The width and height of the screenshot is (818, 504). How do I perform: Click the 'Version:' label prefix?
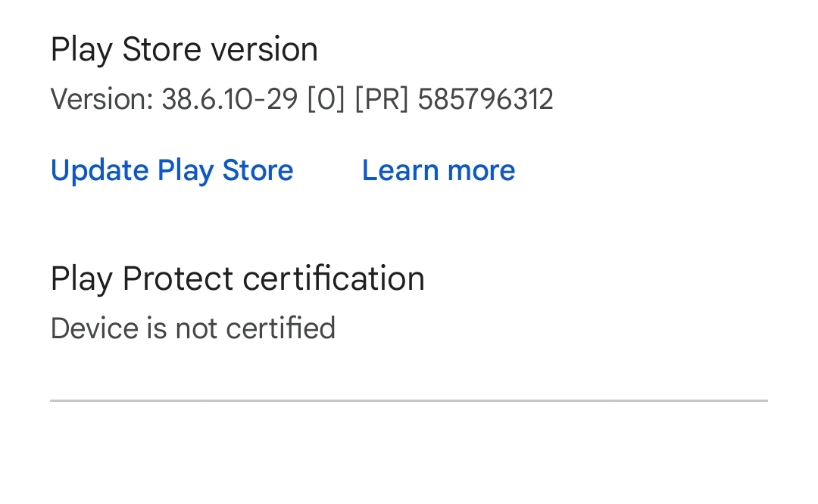coord(101,100)
